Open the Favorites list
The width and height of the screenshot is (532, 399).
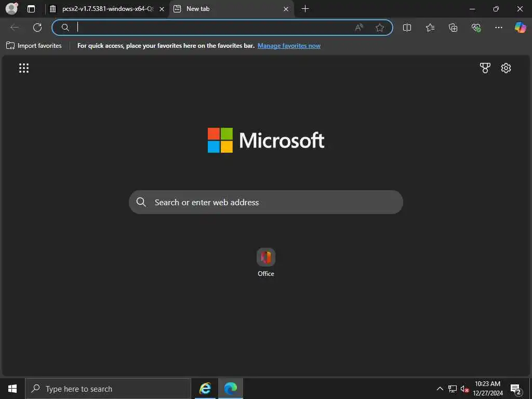click(x=430, y=28)
